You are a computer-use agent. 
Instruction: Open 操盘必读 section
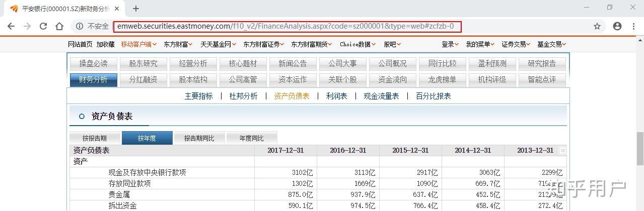point(93,64)
